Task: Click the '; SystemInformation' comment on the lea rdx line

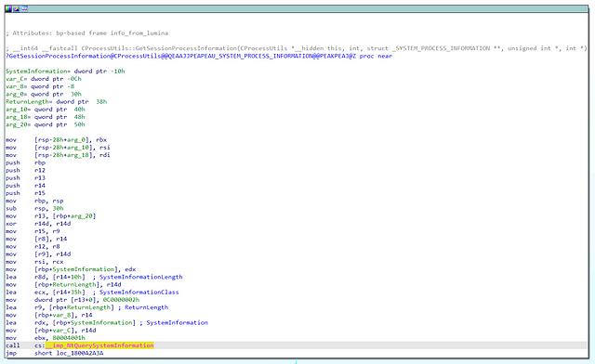Action: [174, 322]
